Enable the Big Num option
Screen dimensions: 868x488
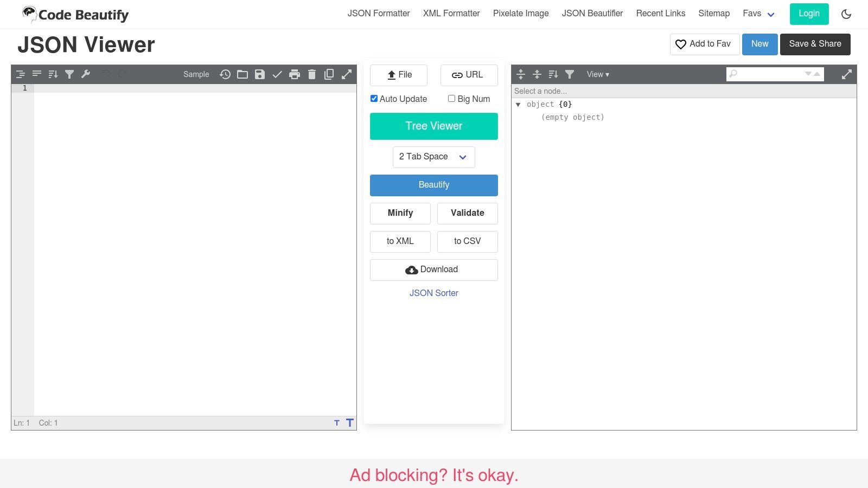pos(451,98)
